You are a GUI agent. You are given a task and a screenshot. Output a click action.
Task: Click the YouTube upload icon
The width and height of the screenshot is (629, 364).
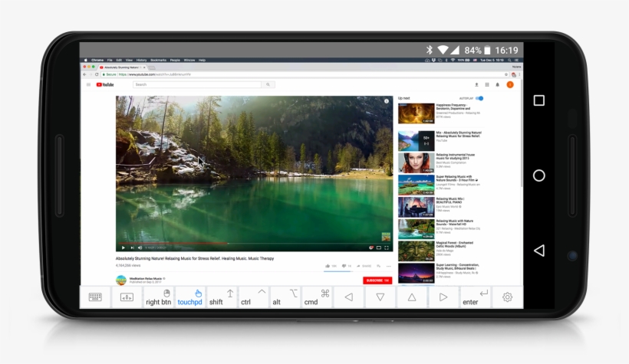[476, 84]
